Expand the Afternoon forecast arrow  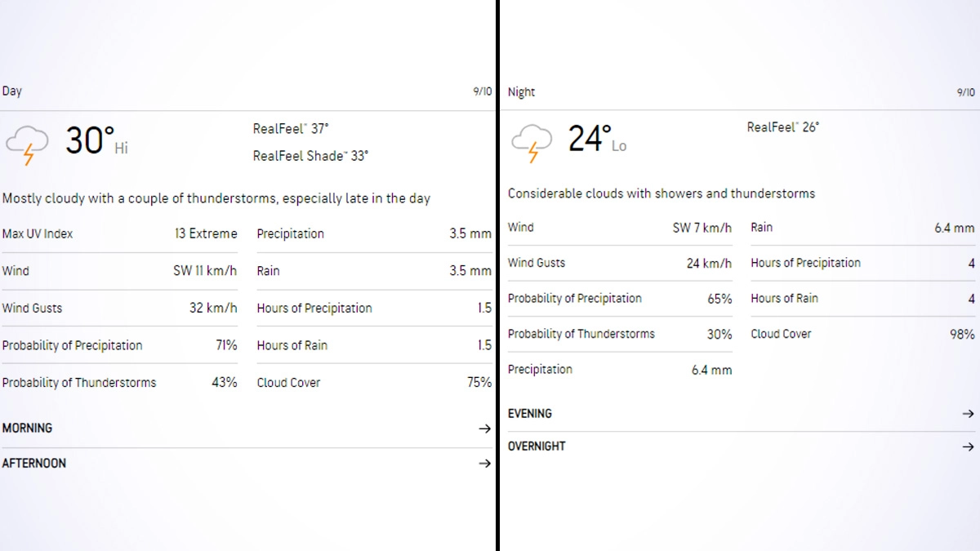point(484,464)
